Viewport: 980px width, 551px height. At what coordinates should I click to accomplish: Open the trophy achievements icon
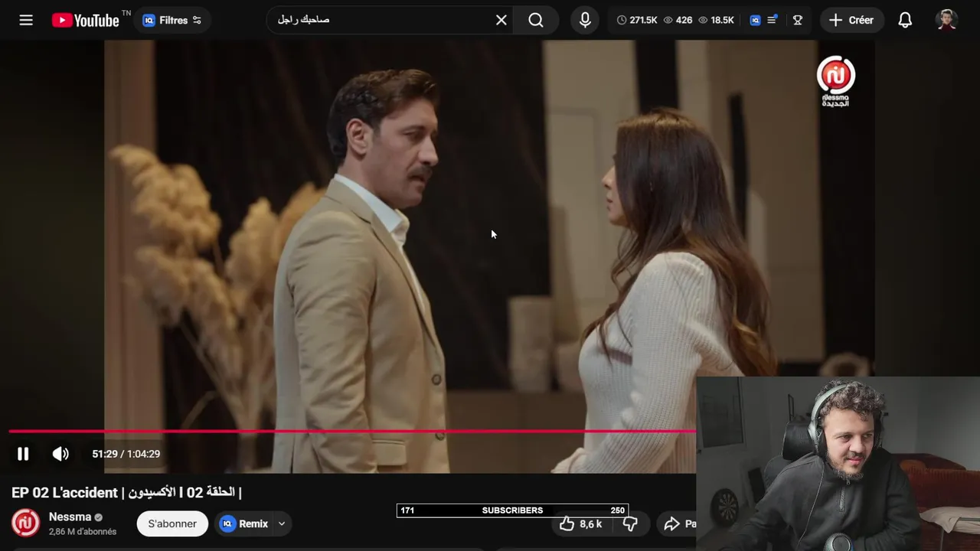798,20
